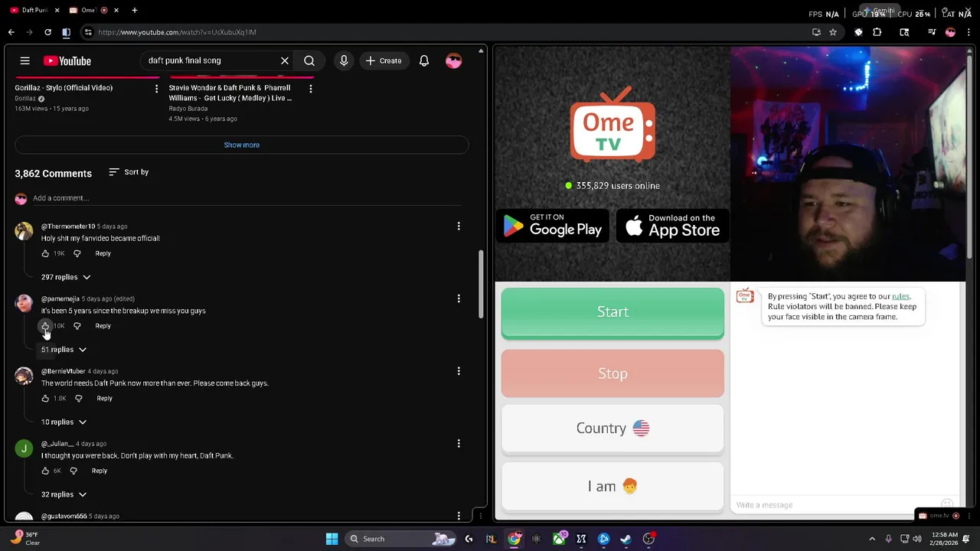Open the Stylo video title link
980x551 pixels.
coord(64,88)
